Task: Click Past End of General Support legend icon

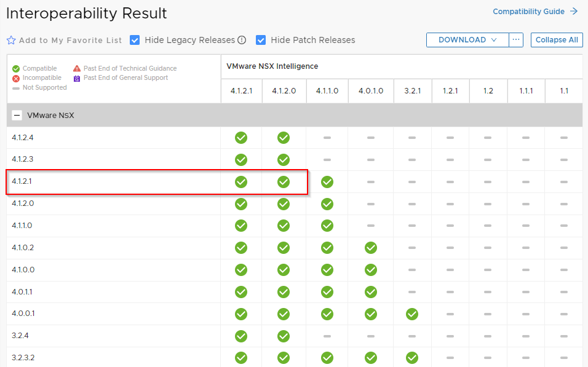Action: click(77, 78)
